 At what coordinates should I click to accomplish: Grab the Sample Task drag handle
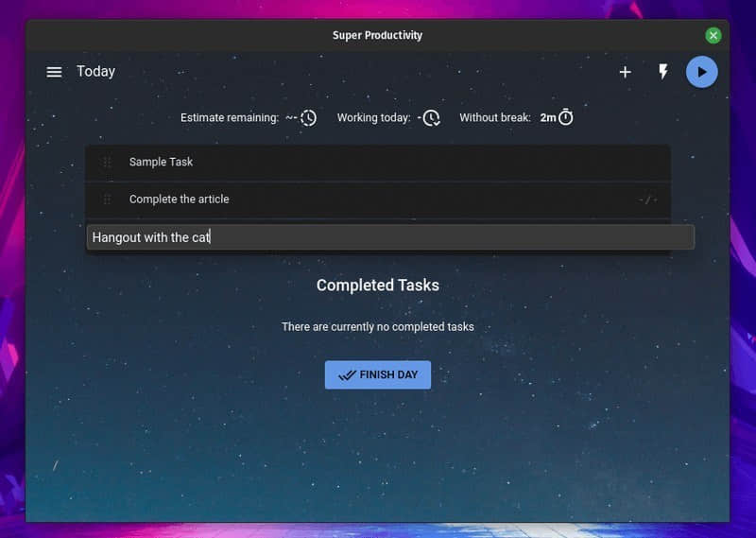pyautogui.click(x=107, y=162)
